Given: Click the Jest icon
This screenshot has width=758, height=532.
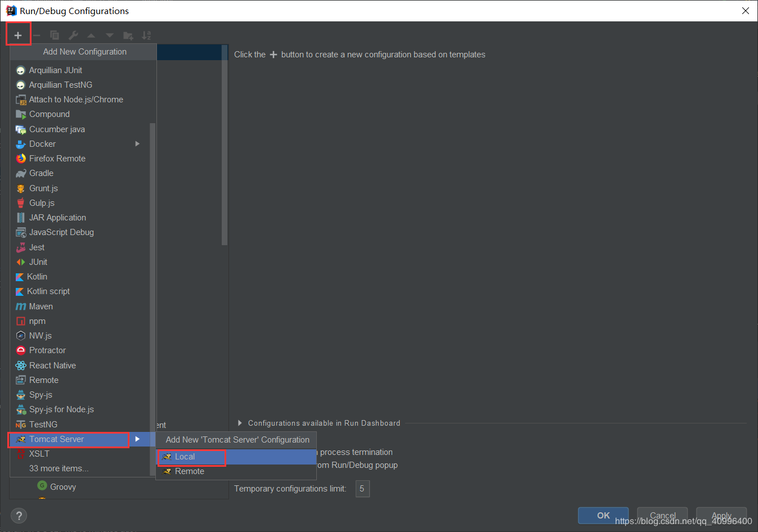Looking at the screenshot, I should point(21,247).
